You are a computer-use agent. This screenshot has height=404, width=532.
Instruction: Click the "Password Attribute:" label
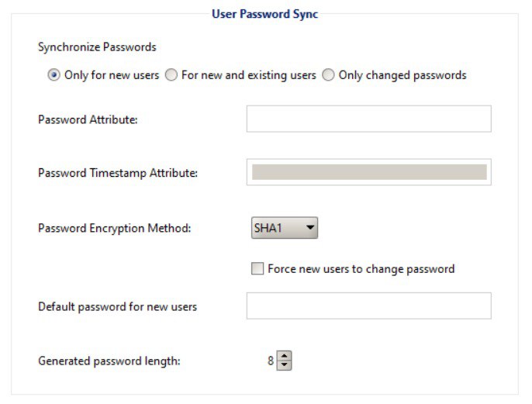click(88, 119)
